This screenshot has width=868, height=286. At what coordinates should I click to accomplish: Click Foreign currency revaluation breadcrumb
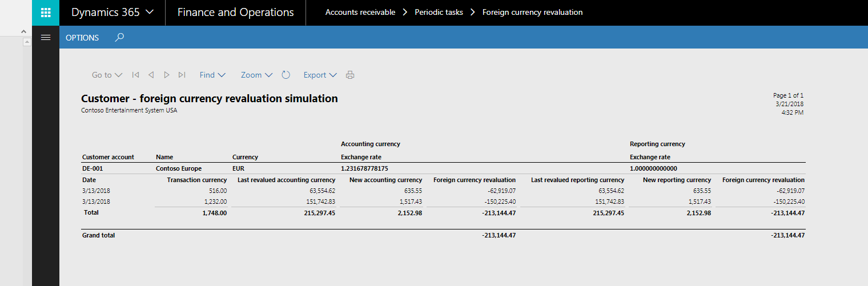click(x=532, y=13)
